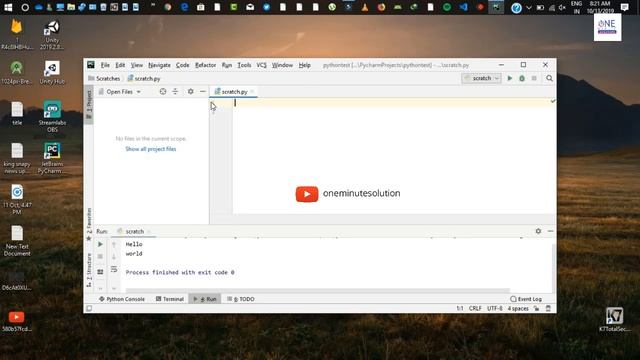Screen dimensions: 640x360
Task: Open the Refactor menu
Action: (x=205, y=65)
